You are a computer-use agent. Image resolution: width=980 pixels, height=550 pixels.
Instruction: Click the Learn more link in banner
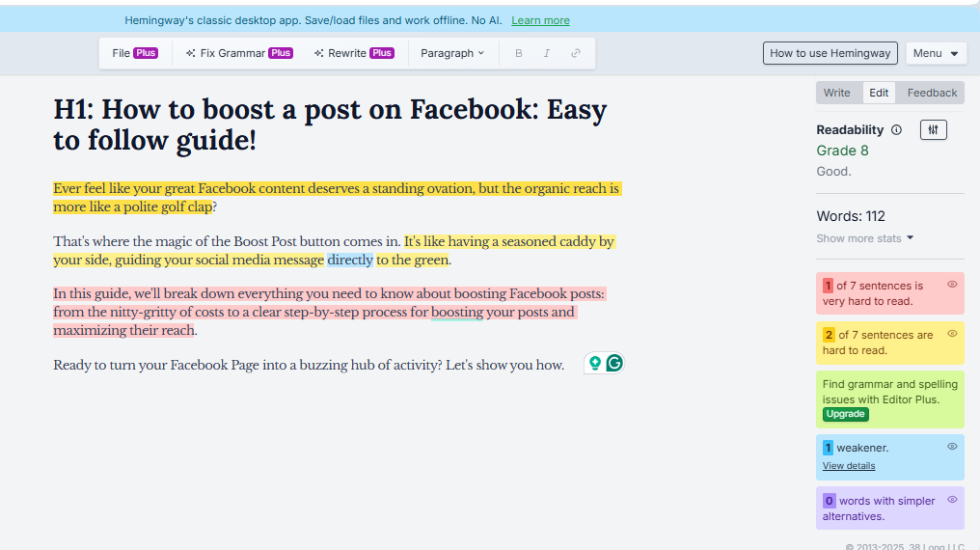tap(540, 20)
